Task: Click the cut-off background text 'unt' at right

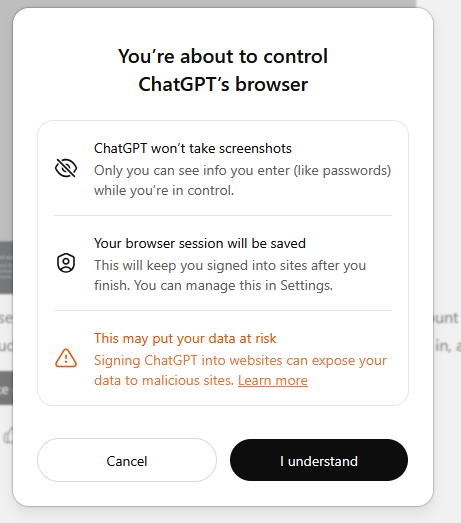Action: (446, 318)
